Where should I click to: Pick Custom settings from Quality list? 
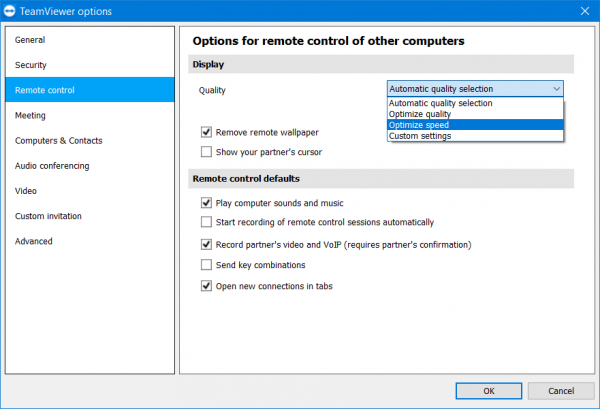420,136
